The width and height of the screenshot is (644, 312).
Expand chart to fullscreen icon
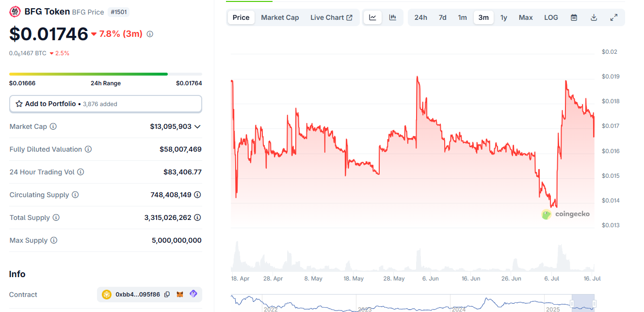point(613,17)
